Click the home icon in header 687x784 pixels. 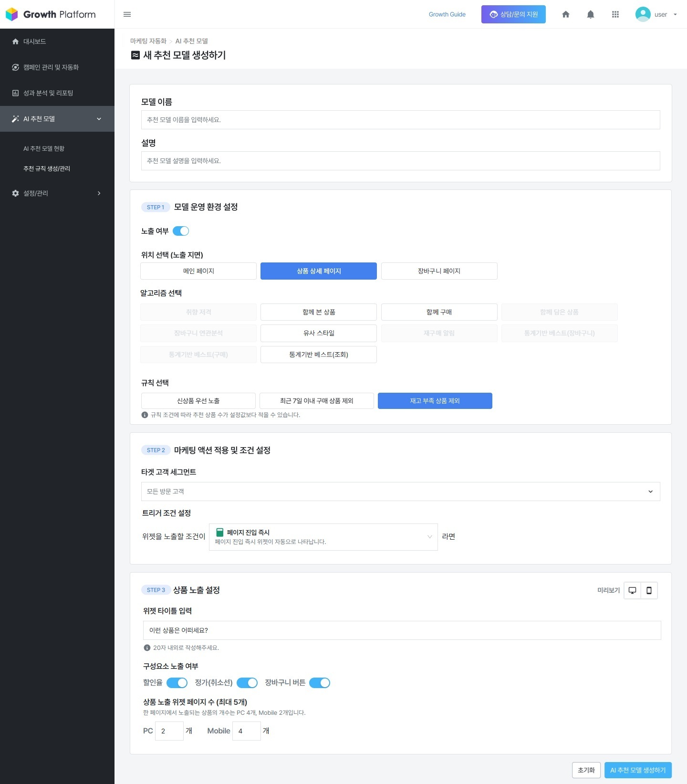(566, 14)
